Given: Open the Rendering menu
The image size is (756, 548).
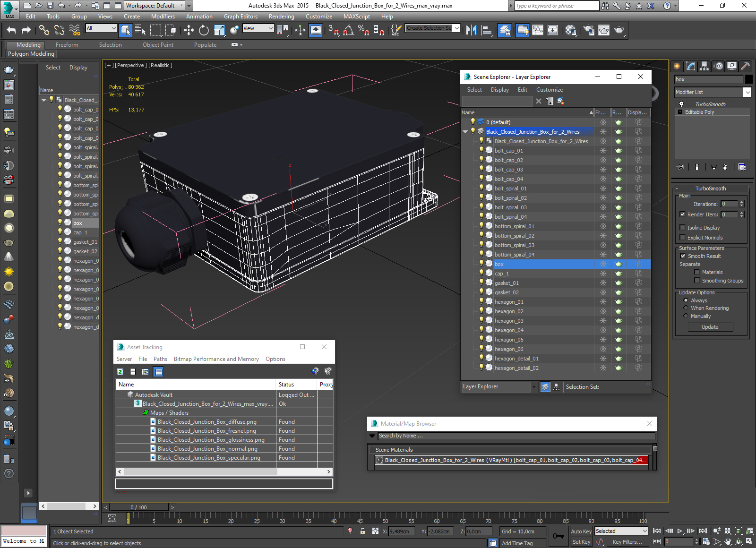Looking at the screenshot, I should pyautogui.click(x=281, y=17).
